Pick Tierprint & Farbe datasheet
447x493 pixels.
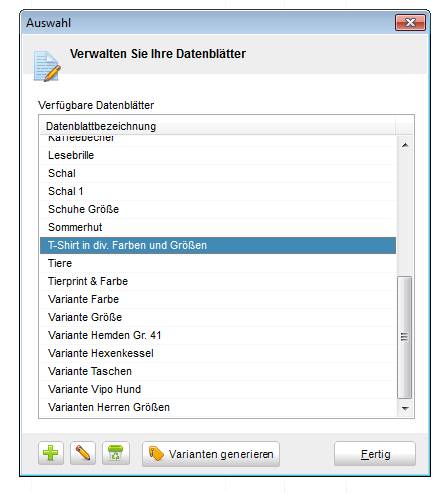218,281
